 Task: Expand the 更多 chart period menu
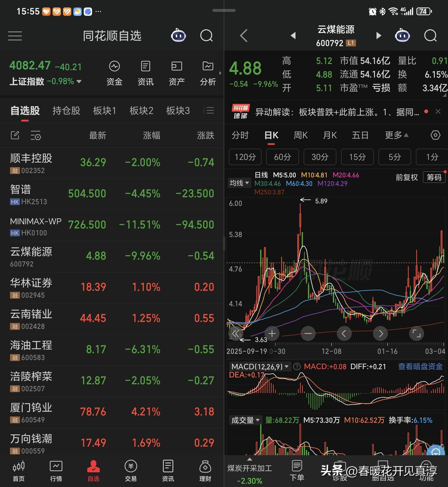[397, 135]
